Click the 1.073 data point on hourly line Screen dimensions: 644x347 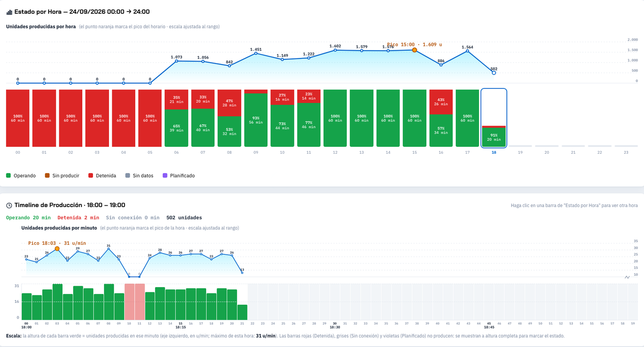[x=177, y=61]
